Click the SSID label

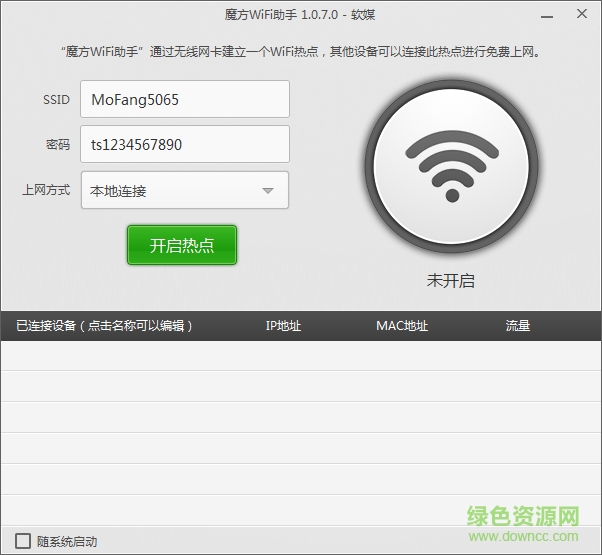56,100
